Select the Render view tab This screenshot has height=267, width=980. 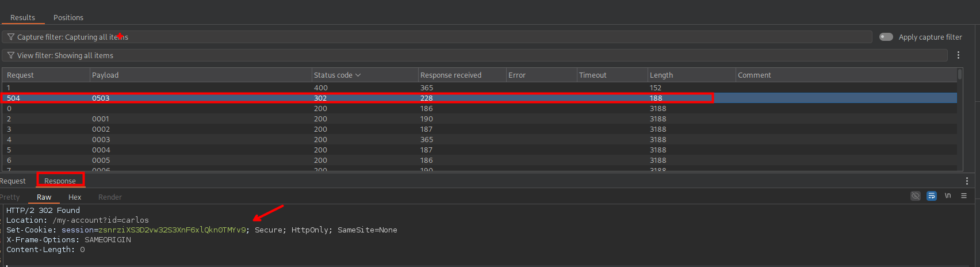point(110,197)
